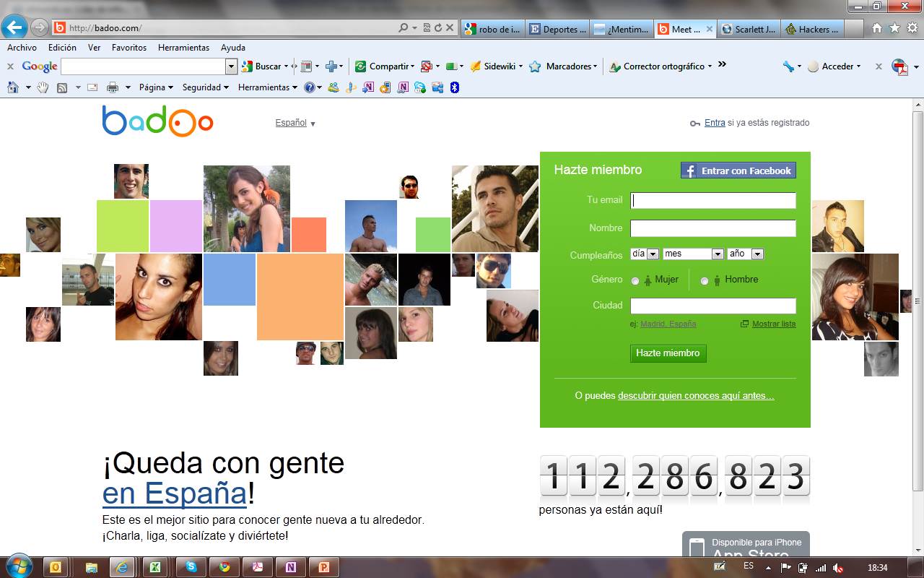Open the Español language selector
Image resolution: width=924 pixels, height=578 pixels.
pyautogui.click(x=295, y=123)
